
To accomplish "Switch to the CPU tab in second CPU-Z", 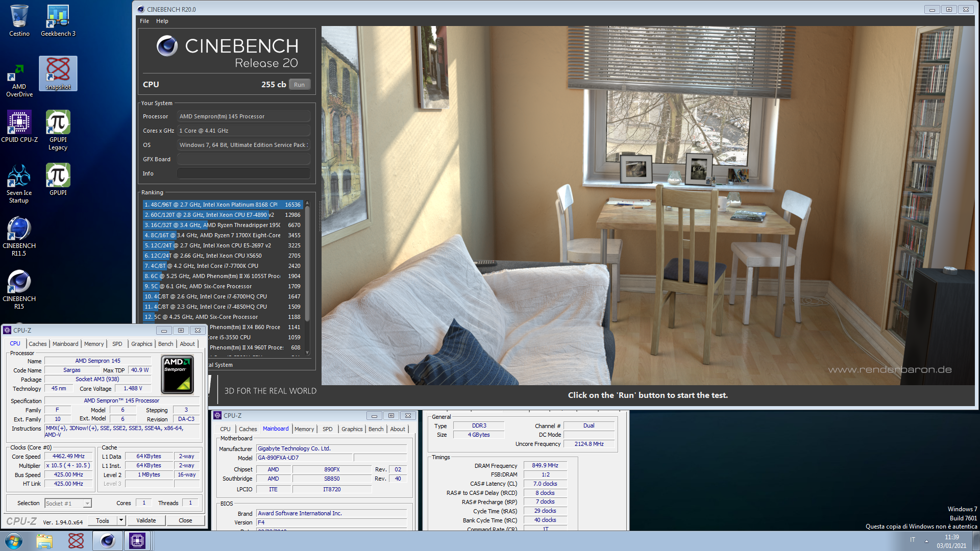I will click(225, 429).
